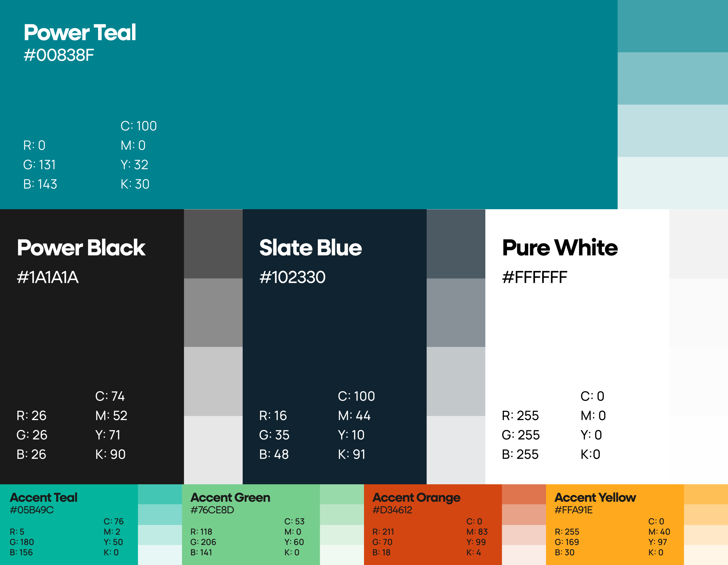Click Power Black's R: 26 value
Viewport: 728px width, 565px height.
coord(32,416)
